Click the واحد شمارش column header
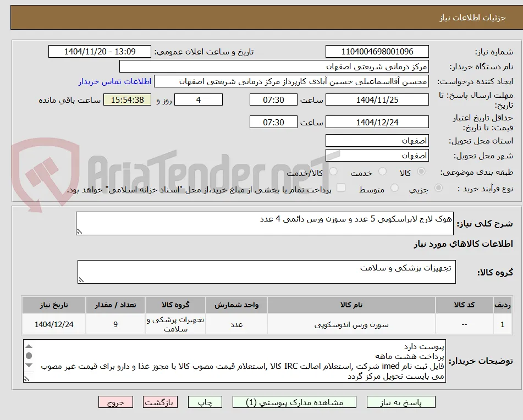The width and height of the screenshot is (523, 420). [236, 305]
